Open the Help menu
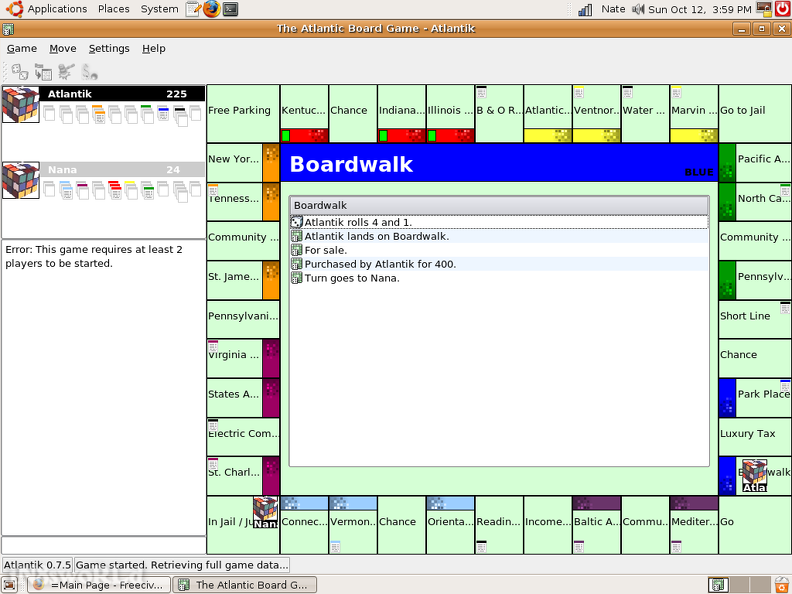 coord(154,48)
